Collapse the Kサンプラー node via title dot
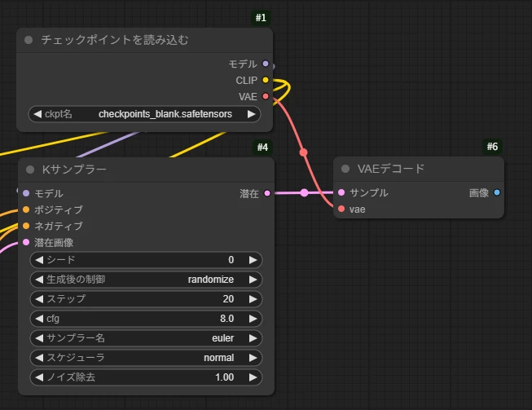Image resolution: width=532 pixels, height=410 pixels. coord(29,170)
